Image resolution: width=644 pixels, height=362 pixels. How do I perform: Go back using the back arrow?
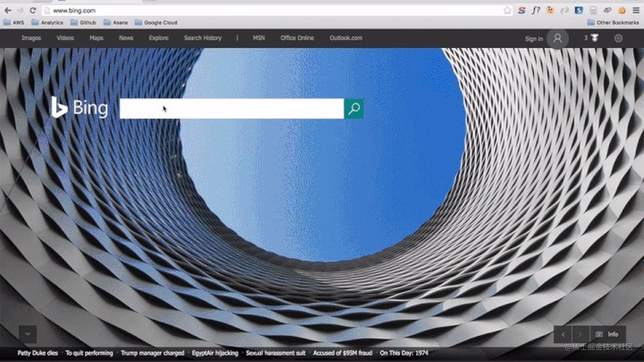(8, 10)
